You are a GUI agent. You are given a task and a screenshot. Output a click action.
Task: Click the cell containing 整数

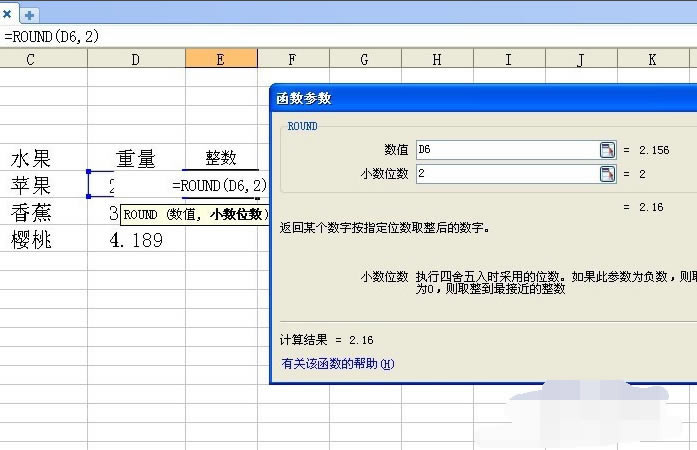221,158
